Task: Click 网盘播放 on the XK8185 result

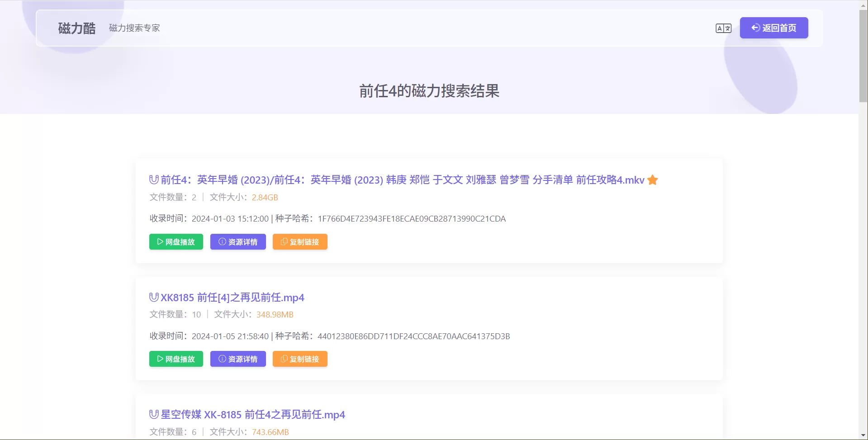Action: coord(176,359)
